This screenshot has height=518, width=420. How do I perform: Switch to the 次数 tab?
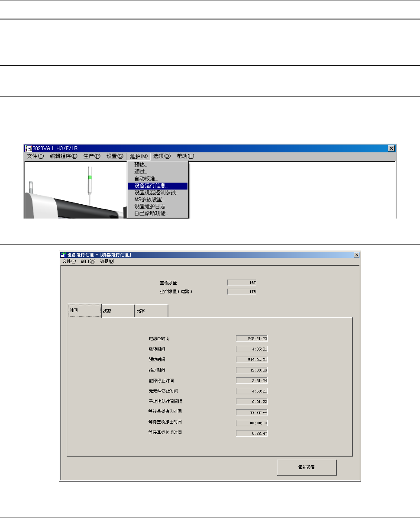118,311
